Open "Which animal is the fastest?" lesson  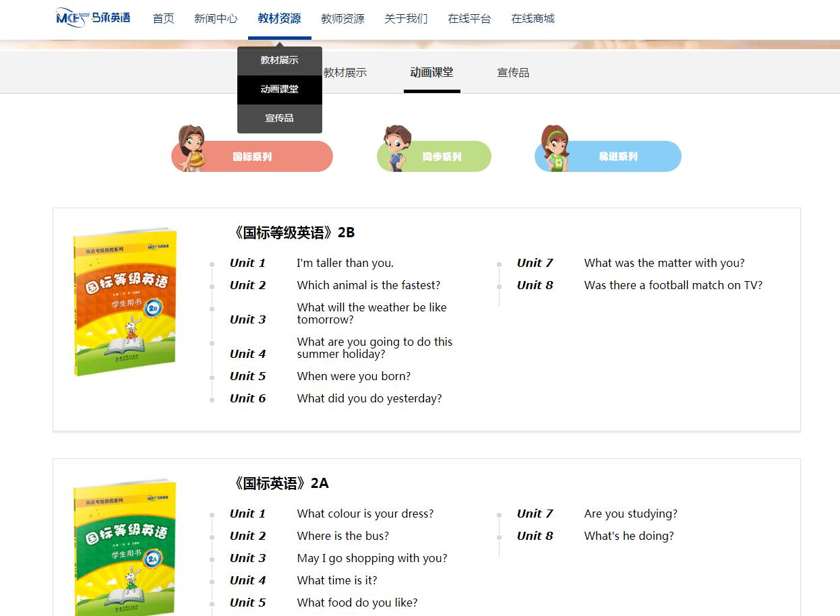click(369, 286)
